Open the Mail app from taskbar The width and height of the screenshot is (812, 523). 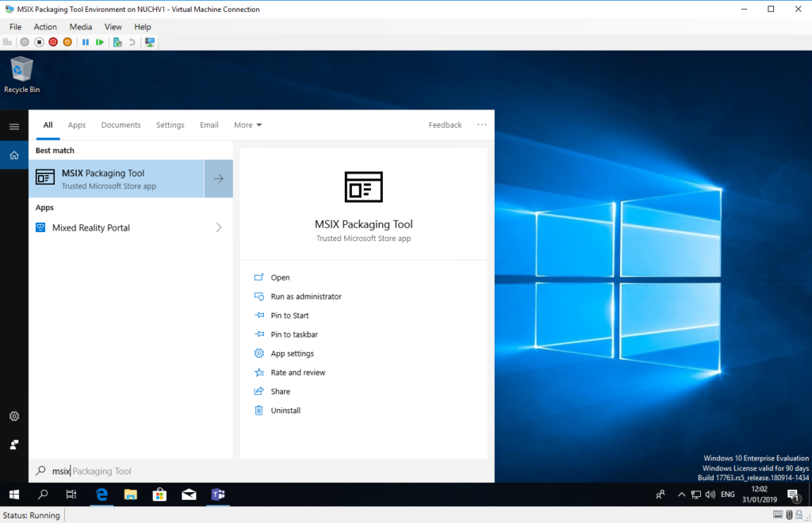pyautogui.click(x=189, y=494)
